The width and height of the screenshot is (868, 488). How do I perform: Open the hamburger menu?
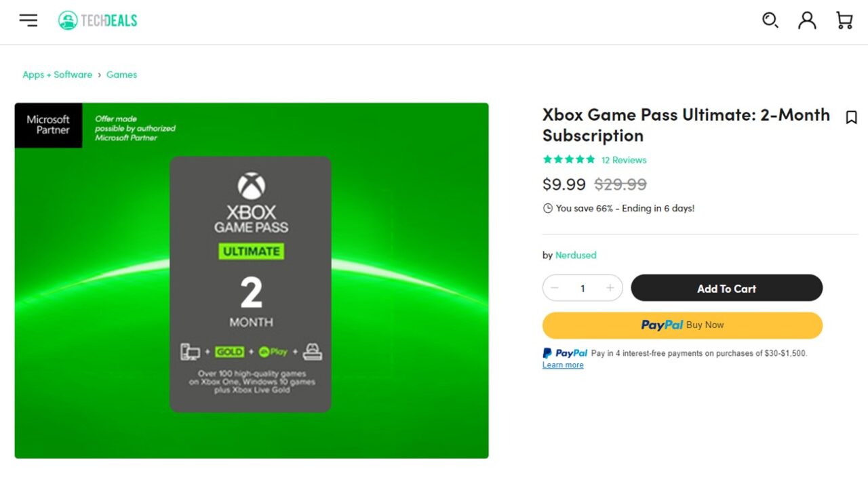pyautogui.click(x=28, y=20)
